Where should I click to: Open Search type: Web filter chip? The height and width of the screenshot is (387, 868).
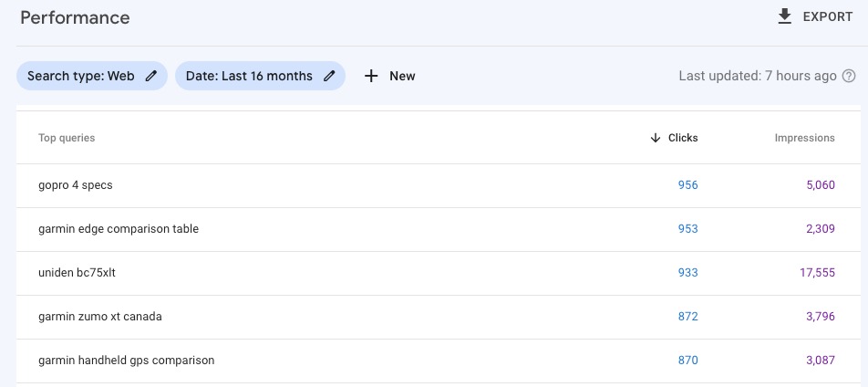click(x=81, y=76)
